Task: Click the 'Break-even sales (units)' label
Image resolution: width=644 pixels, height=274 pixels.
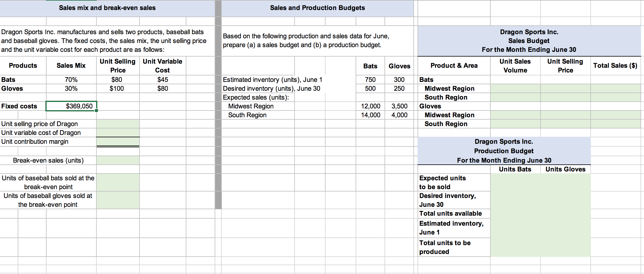Action: tap(48, 160)
